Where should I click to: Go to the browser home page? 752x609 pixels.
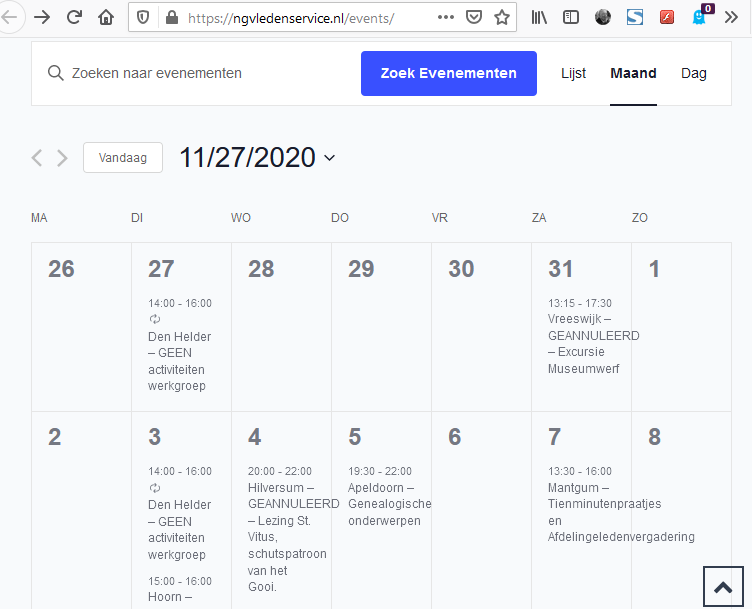(x=106, y=17)
